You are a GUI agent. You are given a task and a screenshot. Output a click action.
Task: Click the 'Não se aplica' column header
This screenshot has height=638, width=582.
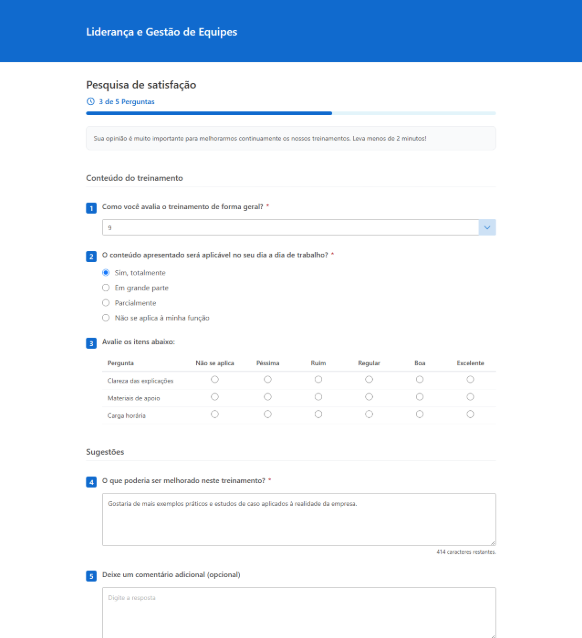[215, 363]
